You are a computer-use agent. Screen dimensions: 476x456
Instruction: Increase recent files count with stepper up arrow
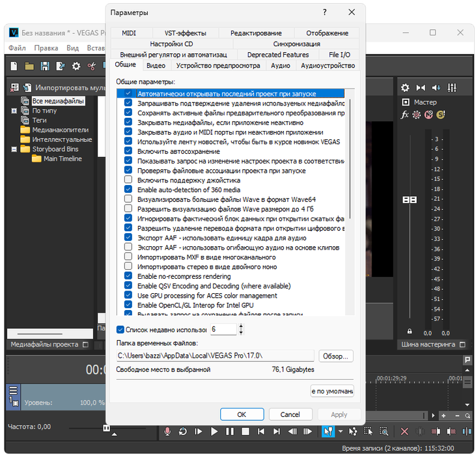[x=242, y=326]
